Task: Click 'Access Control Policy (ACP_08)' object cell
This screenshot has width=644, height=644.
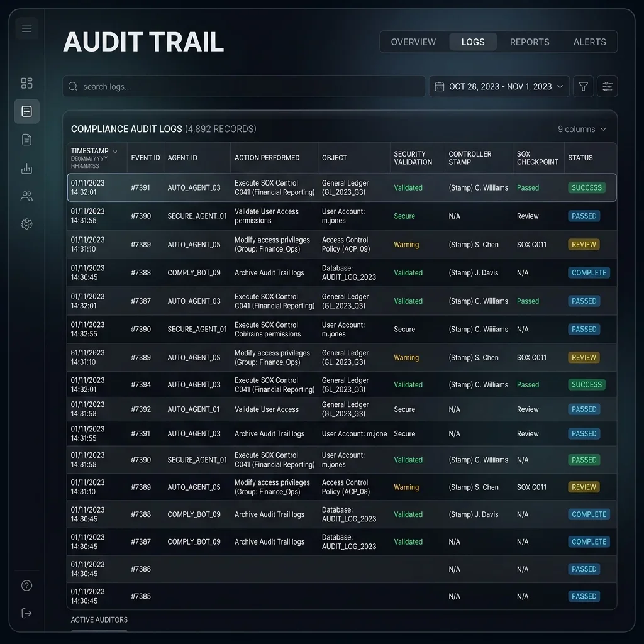Action: [x=346, y=487]
